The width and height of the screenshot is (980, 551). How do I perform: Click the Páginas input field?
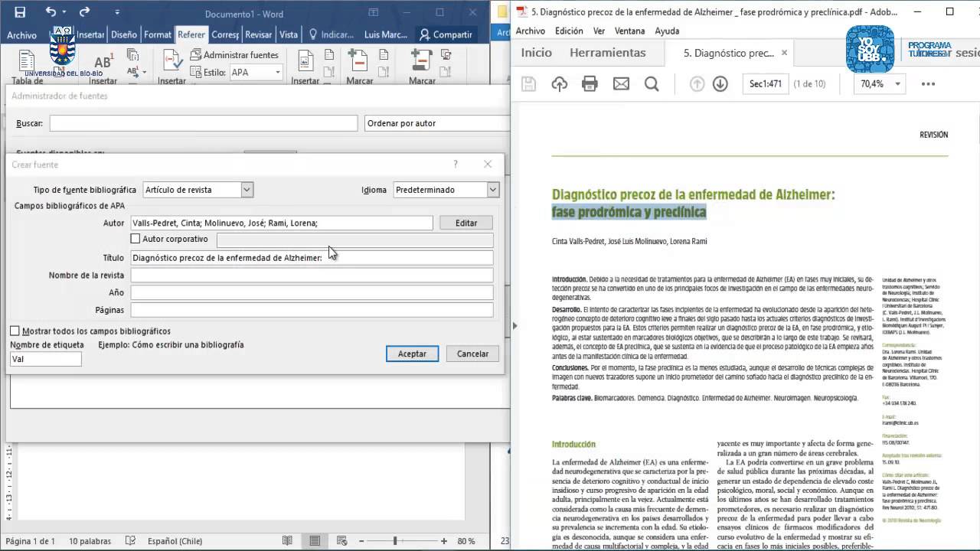(312, 310)
